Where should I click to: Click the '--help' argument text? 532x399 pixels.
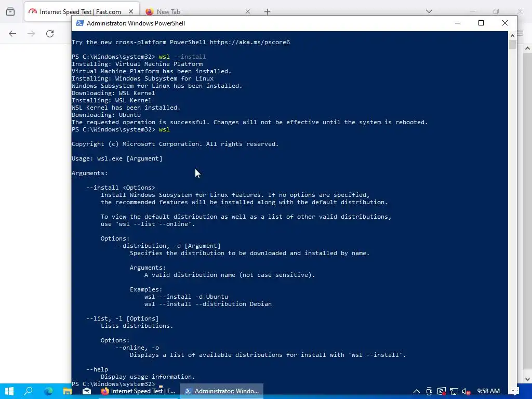97,369
